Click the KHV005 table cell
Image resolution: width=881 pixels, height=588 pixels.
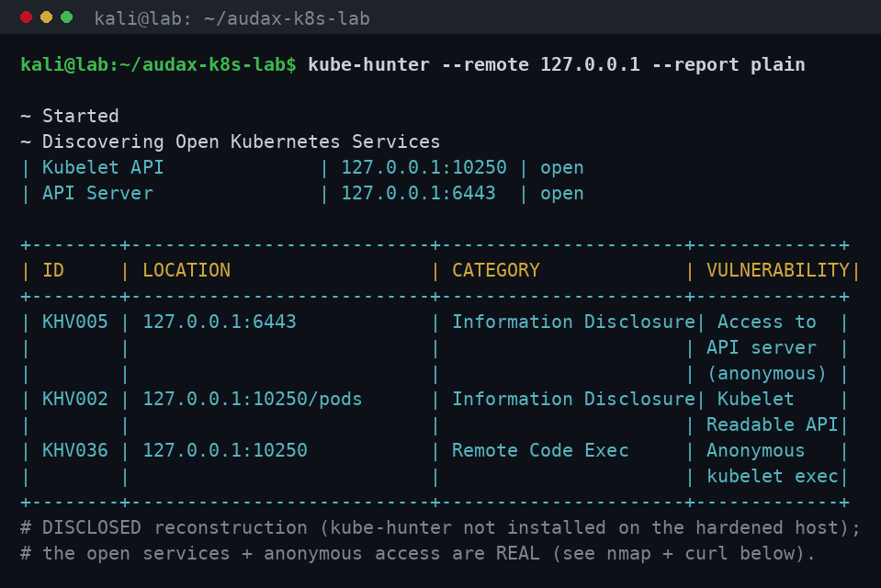tap(74, 322)
